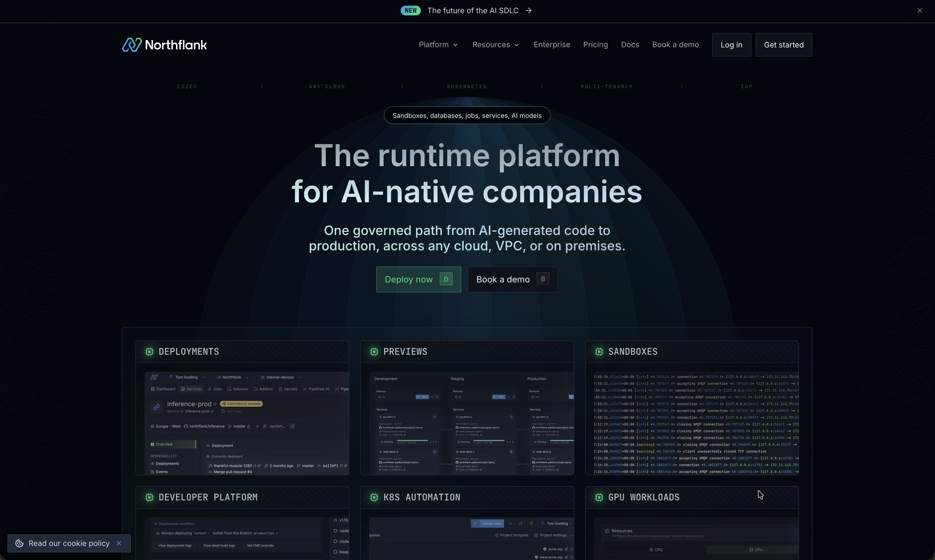Select the ANY CLOUD tab
This screenshot has width=935, height=560.
click(327, 86)
